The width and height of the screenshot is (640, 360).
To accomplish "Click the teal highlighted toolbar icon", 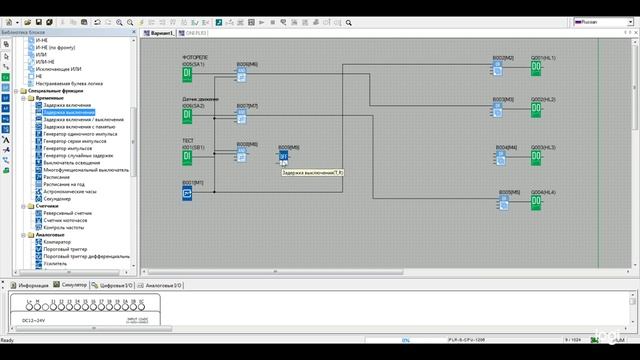I will [219, 22].
